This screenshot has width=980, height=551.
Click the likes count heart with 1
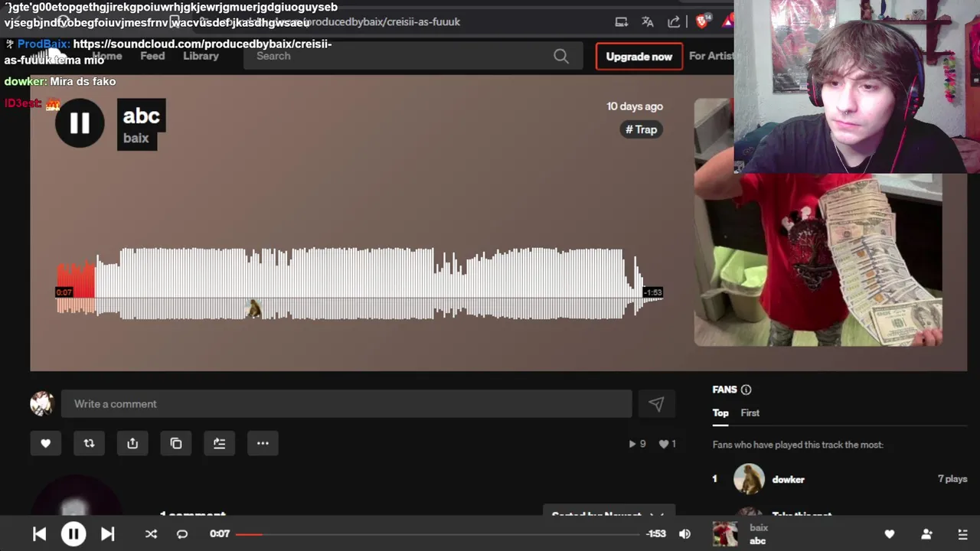[x=668, y=444]
